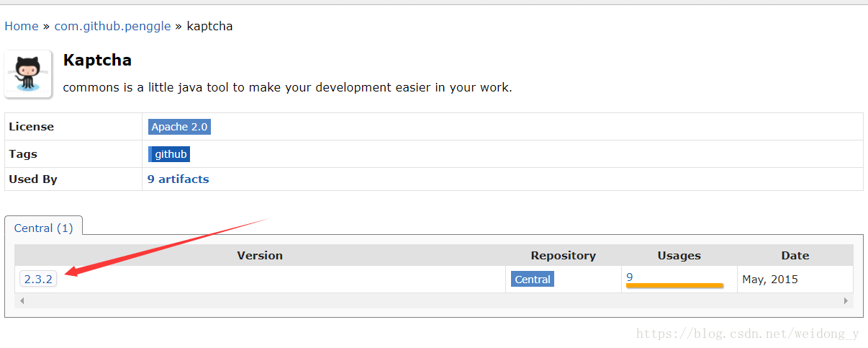Click the Apache 2.0 license badge
Image resolution: width=868 pixels, height=348 pixels.
point(179,127)
